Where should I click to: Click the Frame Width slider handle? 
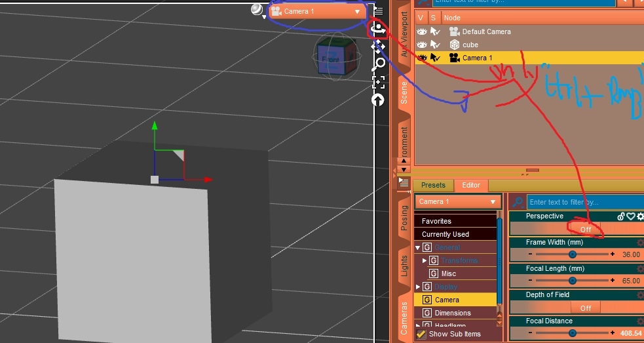573,254
